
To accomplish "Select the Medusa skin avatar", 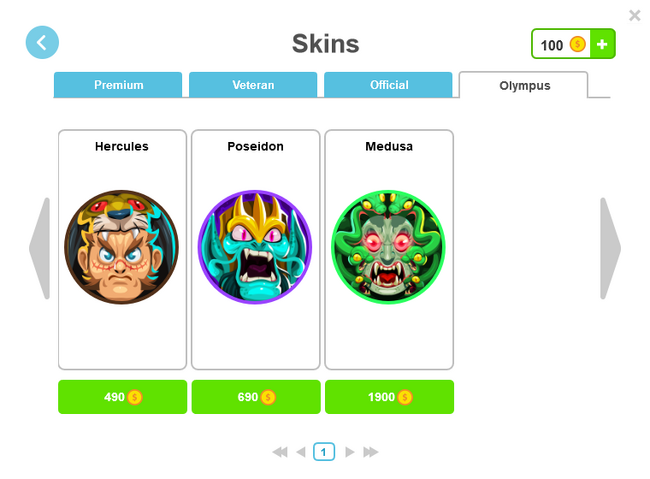I will pos(389,247).
